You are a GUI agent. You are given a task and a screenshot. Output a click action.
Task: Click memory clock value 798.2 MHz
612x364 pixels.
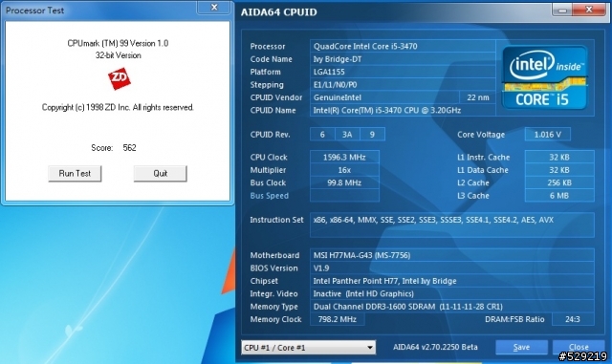click(x=338, y=319)
